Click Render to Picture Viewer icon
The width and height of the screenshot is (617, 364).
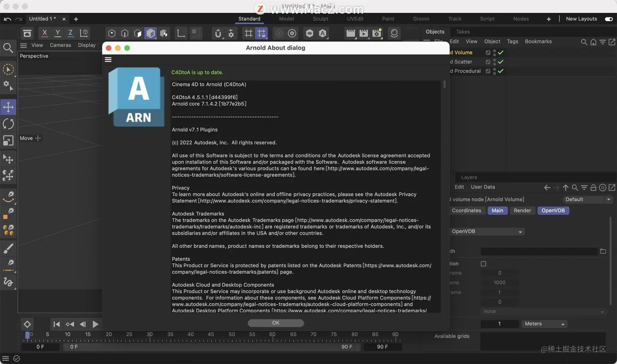click(x=364, y=33)
